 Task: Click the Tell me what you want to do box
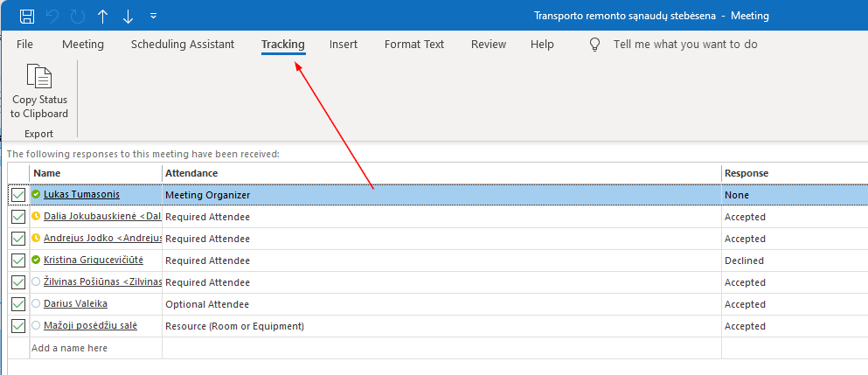click(x=685, y=45)
